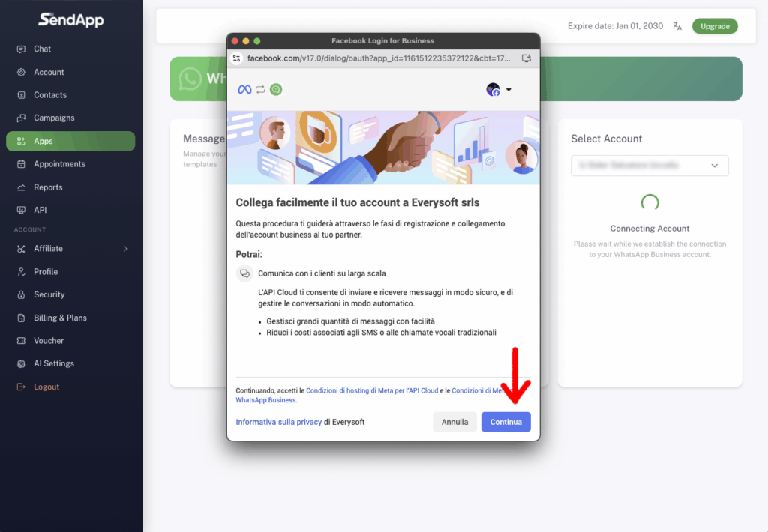Select Logout in the sidebar

[46, 387]
